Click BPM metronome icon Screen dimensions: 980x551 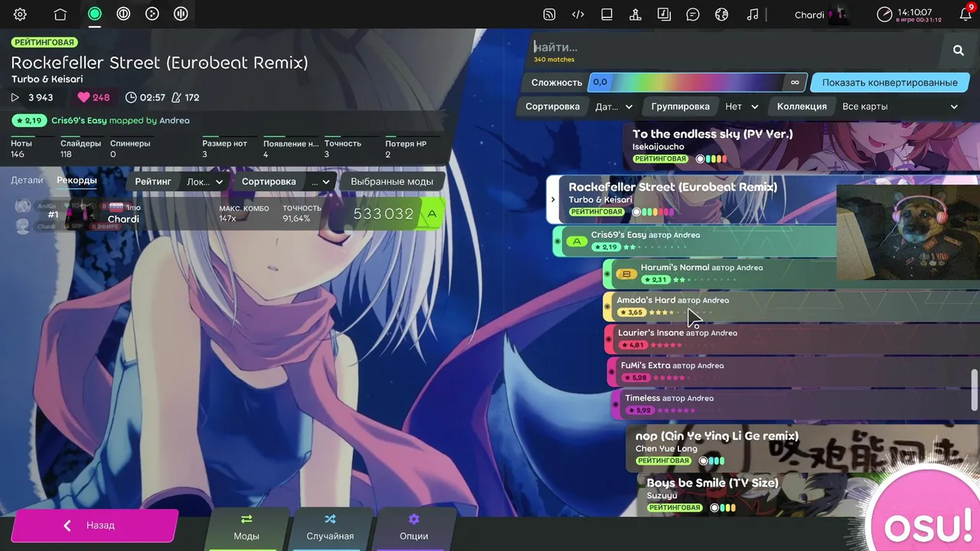click(177, 97)
